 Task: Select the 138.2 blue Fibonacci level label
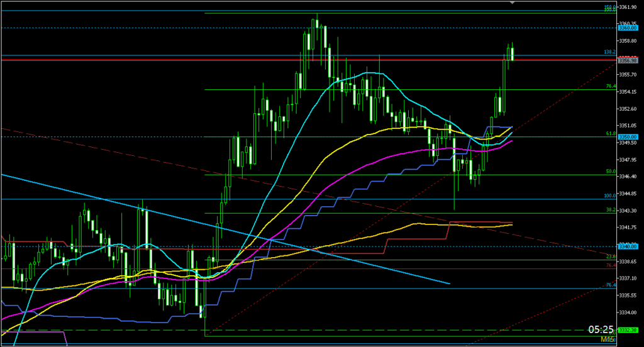coord(610,52)
